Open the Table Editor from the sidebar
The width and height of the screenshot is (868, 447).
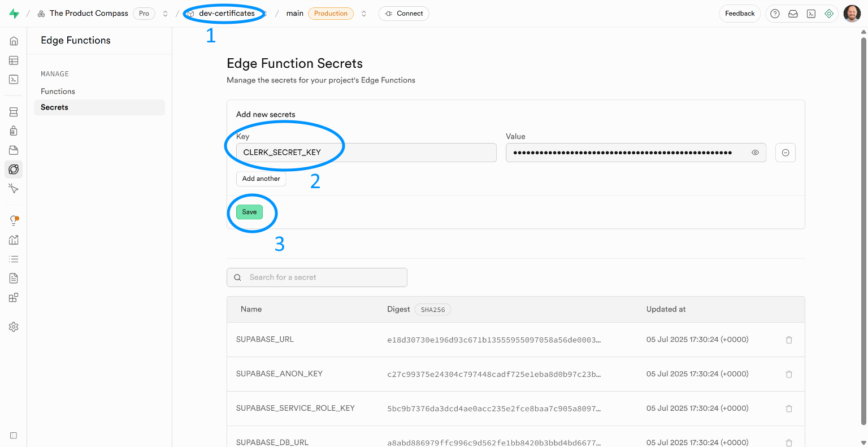14,60
